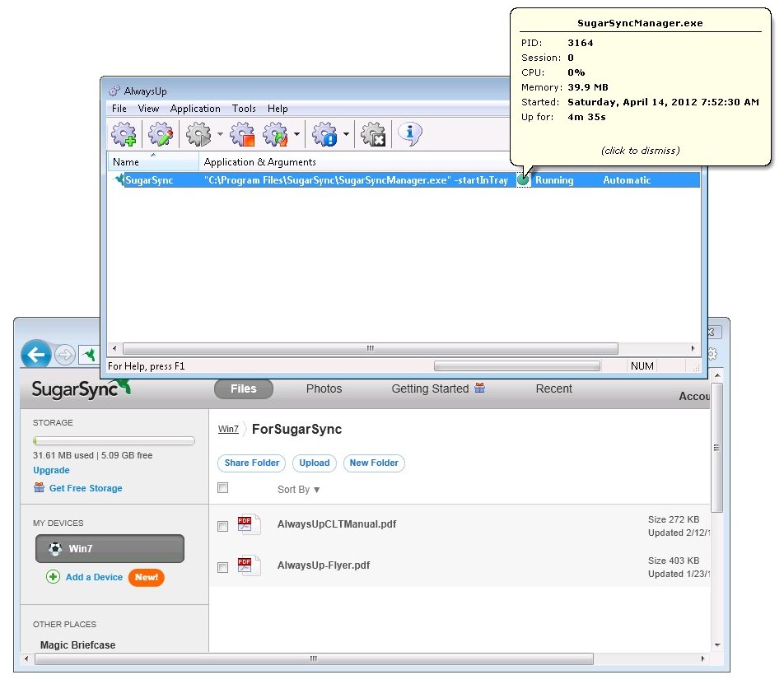
Task: Open the View menu in AlwaysUp
Action: tap(148, 109)
